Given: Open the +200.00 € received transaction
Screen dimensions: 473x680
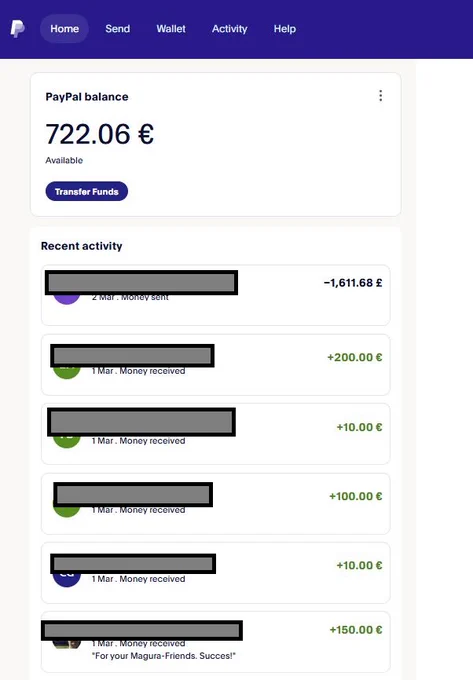Looking at the screenshot, I should coord(215,365).
